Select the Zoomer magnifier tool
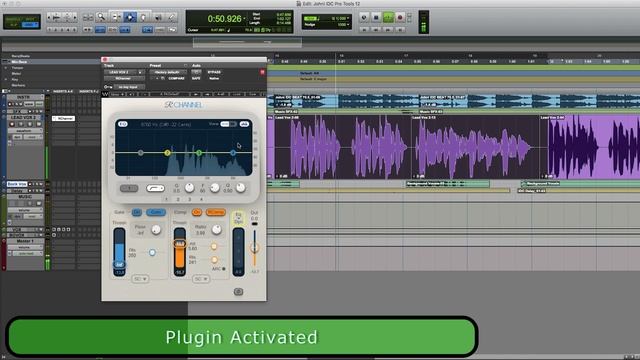The height and width of the screenshot is (360, 640). 101,17
